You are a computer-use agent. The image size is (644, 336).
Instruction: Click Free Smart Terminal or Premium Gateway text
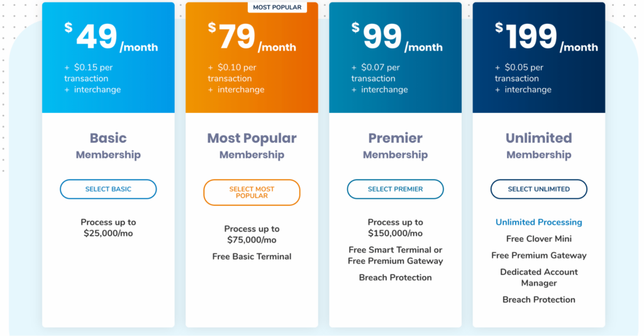point(395,255)
